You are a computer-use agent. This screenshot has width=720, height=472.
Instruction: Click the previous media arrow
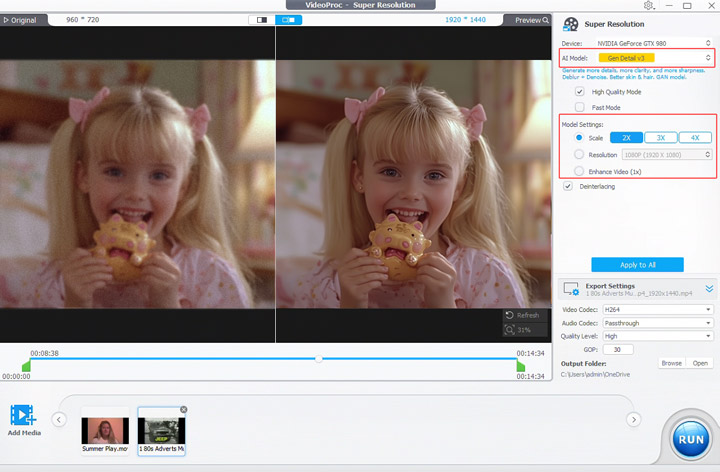59,419
